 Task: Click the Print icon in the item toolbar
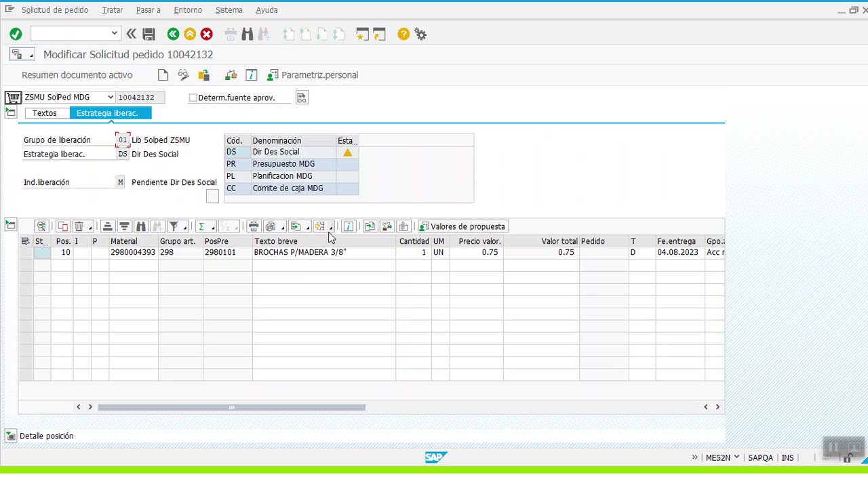[x=254, y=226]
